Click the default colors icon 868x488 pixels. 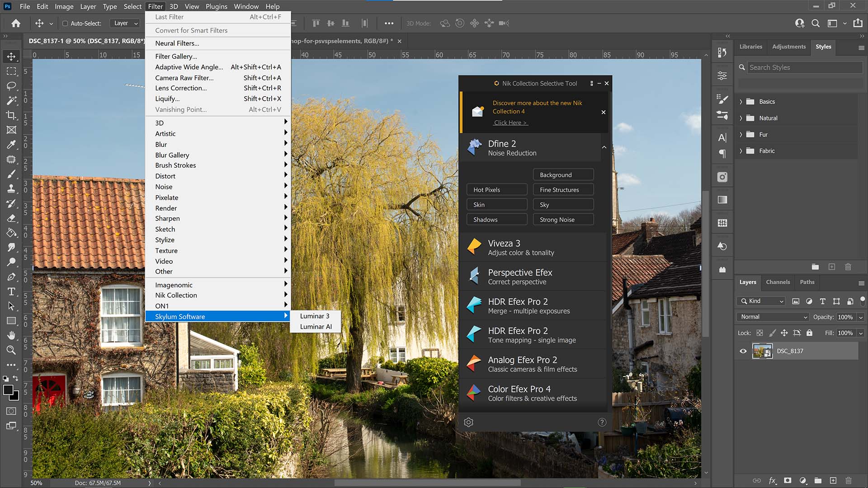[x=5, y=379]
